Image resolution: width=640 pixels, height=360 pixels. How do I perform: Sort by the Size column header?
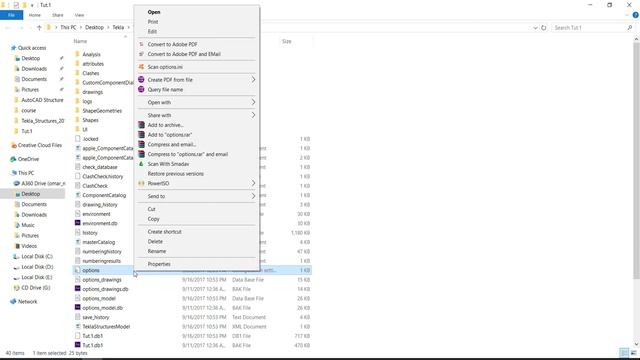coord(287,41)
